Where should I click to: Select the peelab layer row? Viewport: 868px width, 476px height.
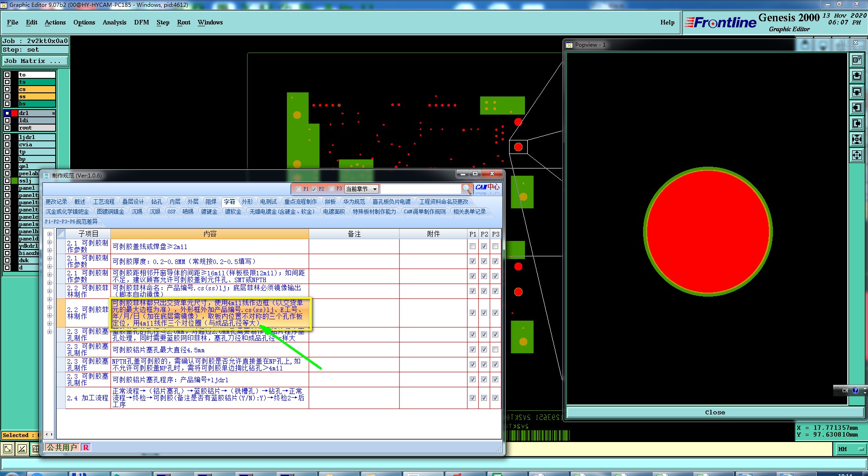click(29, 173)
